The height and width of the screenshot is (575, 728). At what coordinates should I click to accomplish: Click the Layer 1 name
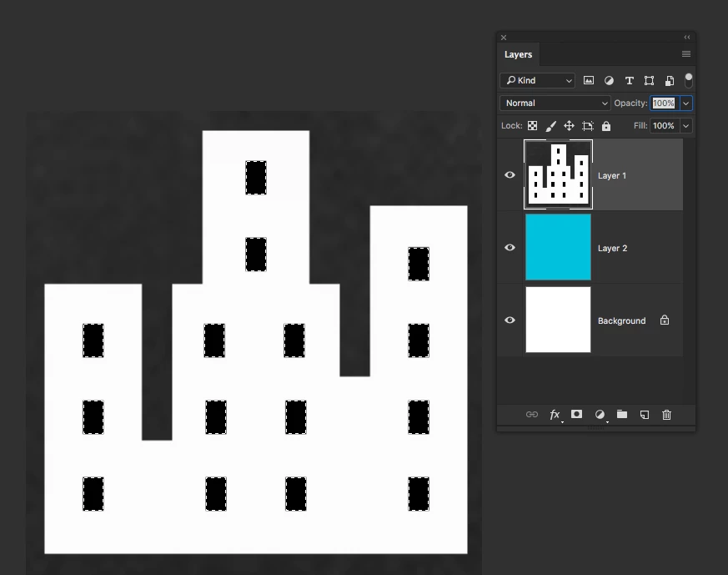tap(612, 175)
